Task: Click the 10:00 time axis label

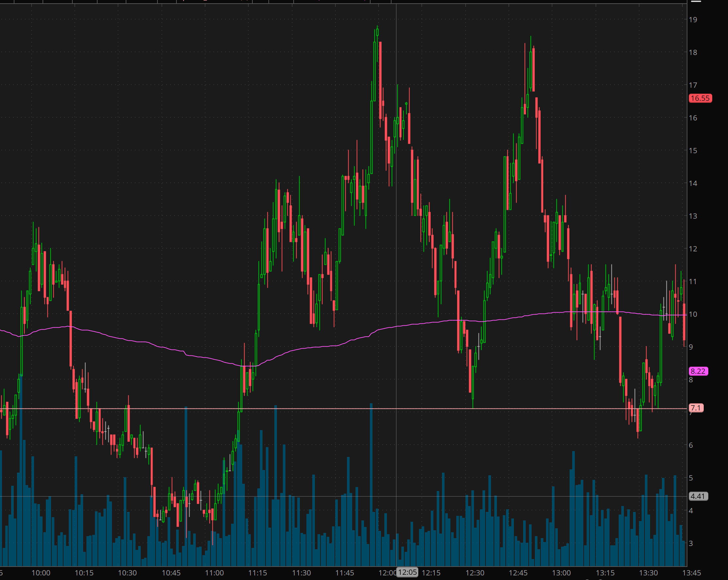Action: 41,572
